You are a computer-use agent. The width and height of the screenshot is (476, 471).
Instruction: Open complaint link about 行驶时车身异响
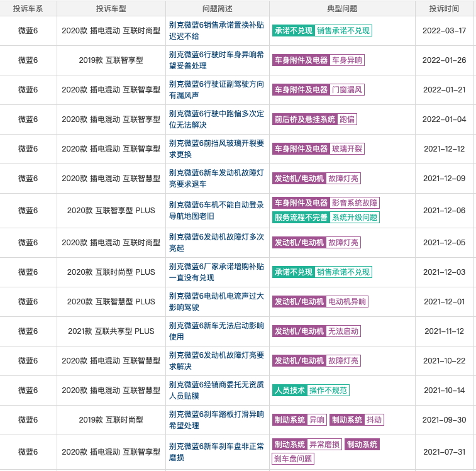(216, 60)
